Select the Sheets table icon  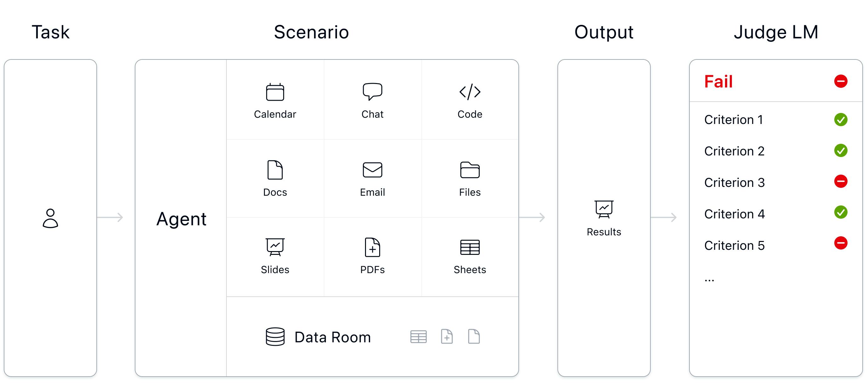(x=470, y=247)
